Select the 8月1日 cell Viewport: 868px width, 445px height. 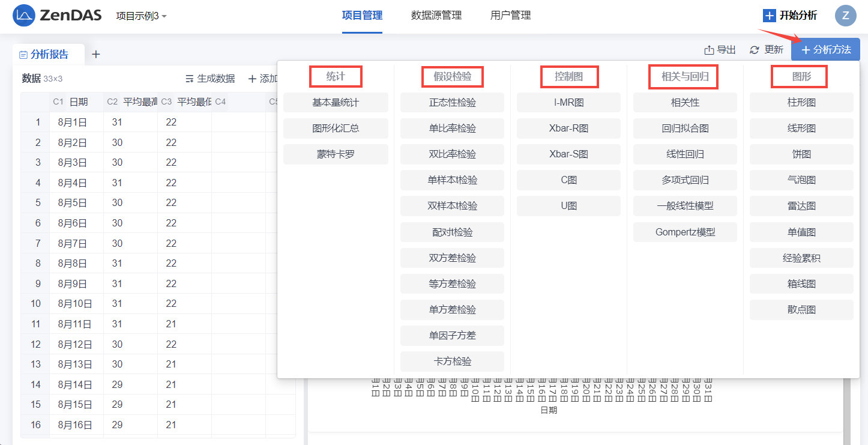click(x=76, y=122)
